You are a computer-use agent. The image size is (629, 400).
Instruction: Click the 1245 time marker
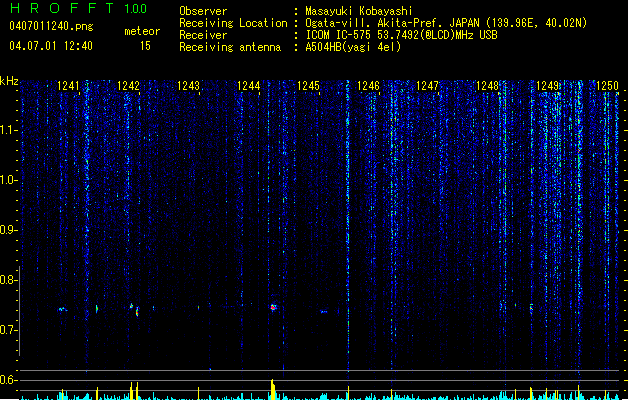(308, 86)
